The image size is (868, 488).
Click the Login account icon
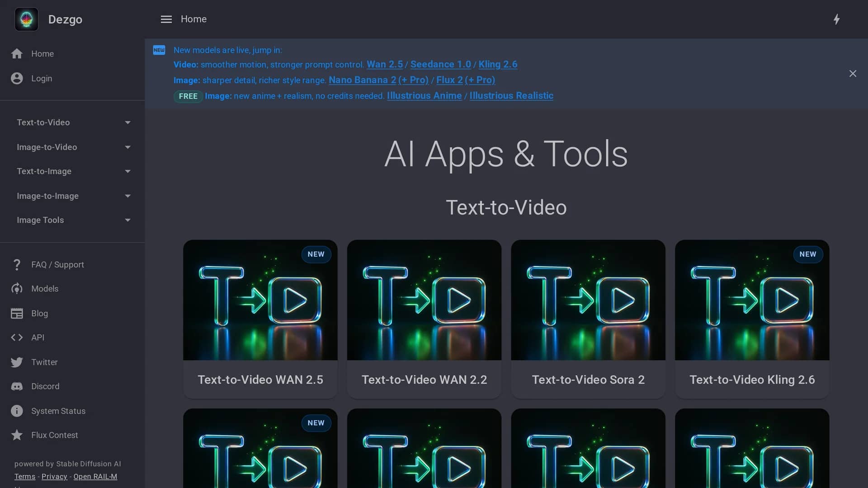coord(17,78)
